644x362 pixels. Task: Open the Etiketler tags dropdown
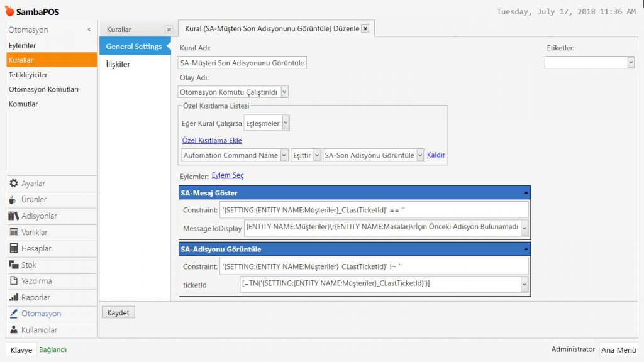(631, 62)
